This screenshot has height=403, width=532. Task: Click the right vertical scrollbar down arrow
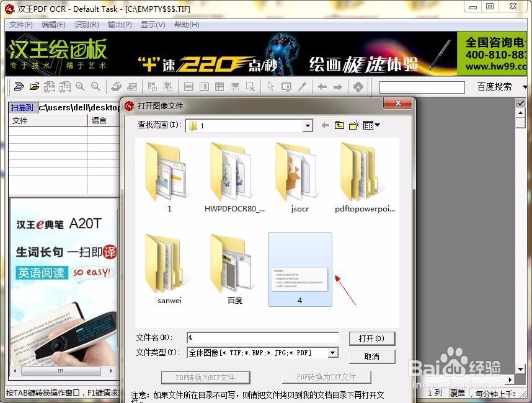520,369
